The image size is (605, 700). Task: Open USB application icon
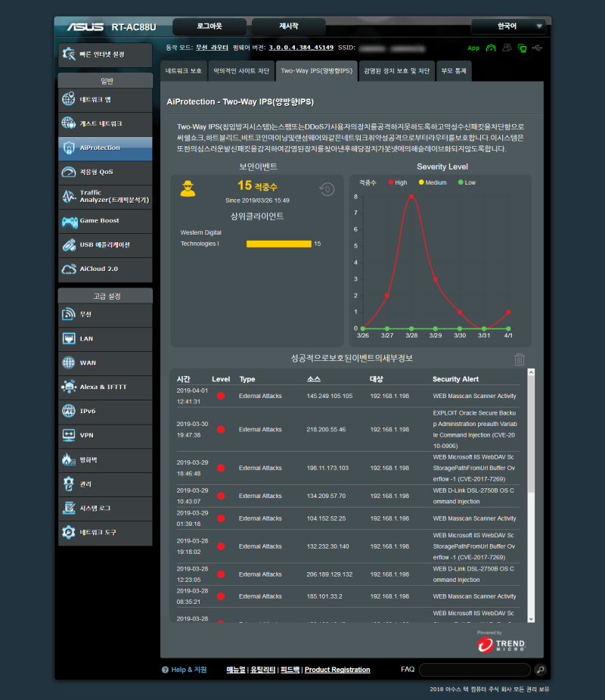[x=69, y=244]
